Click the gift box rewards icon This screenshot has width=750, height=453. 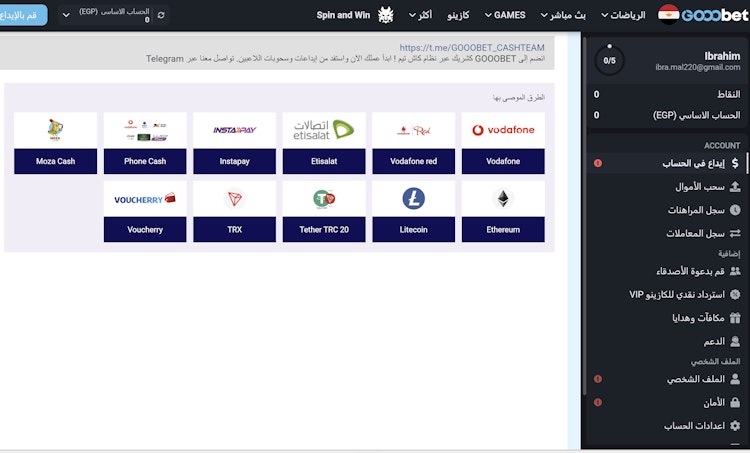pos(735,318)
